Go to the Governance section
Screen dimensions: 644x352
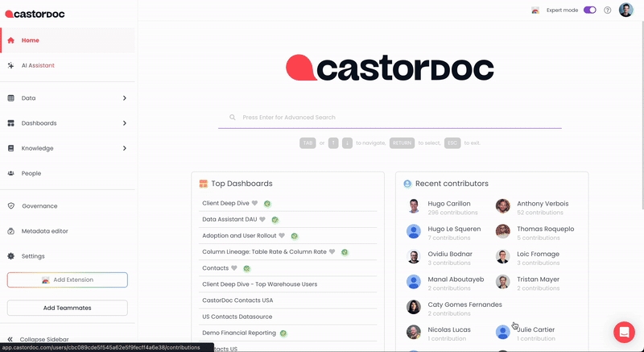tap(39, 206)
